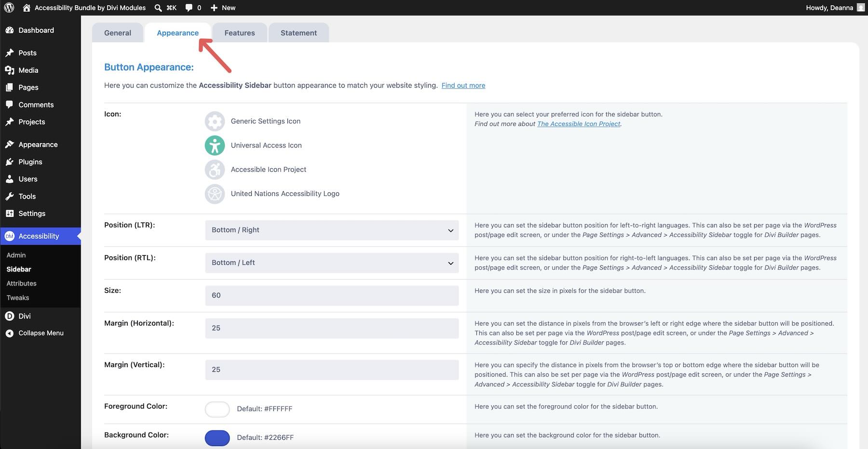Click the Margin (Horizontal) input field
868x449 pixels.
332,328
